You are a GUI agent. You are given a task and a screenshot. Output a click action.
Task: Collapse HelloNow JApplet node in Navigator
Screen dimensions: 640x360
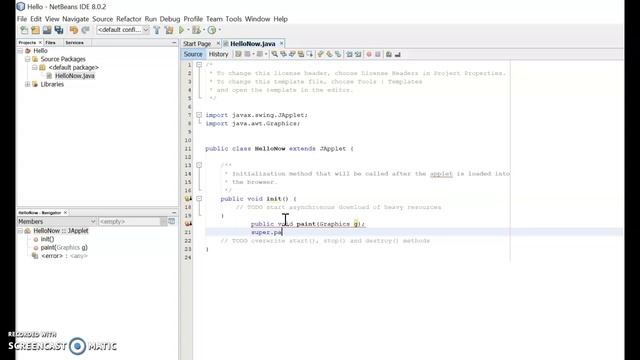(20, 231)
